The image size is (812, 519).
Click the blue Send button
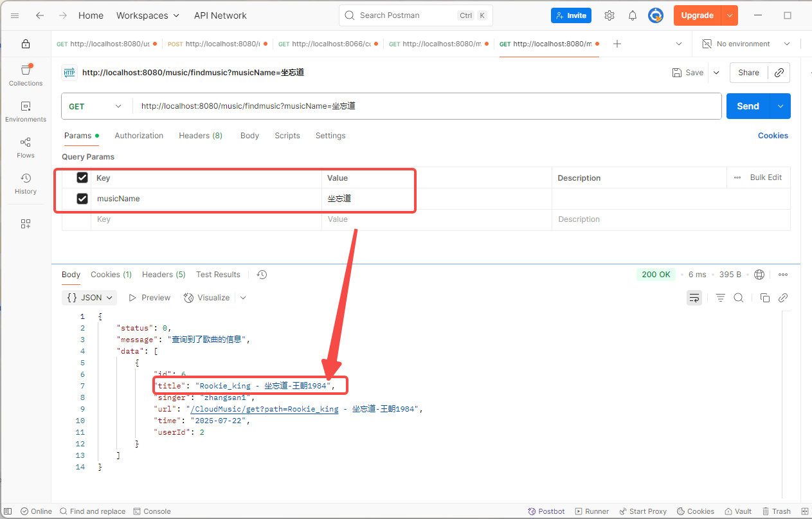(x=748, y=106)
